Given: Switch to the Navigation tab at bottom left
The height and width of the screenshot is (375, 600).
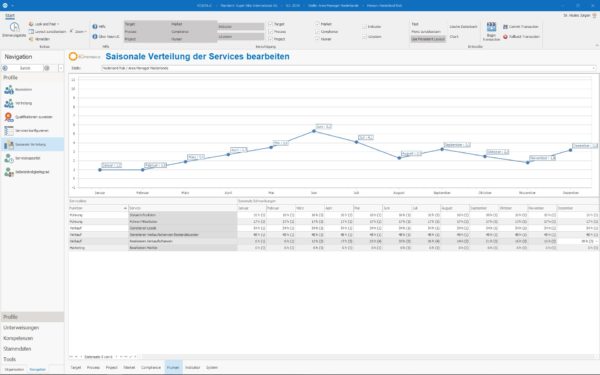Looking at the screenshot, I should coord(38,370).
